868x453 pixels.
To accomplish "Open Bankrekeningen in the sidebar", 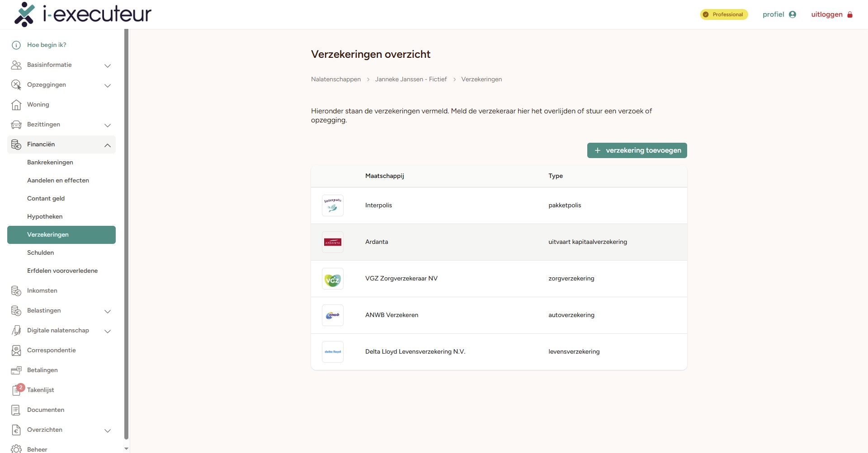I will [x=50, y=163].
